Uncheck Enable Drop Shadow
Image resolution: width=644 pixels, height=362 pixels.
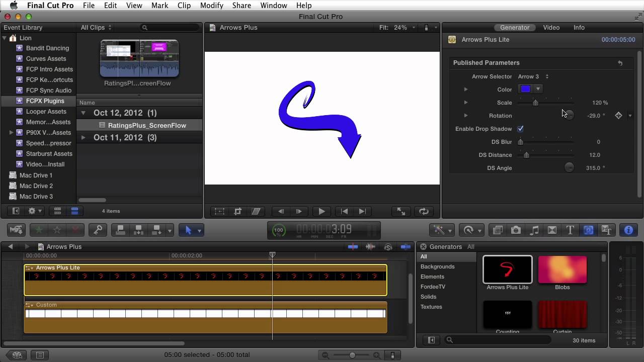520,129
